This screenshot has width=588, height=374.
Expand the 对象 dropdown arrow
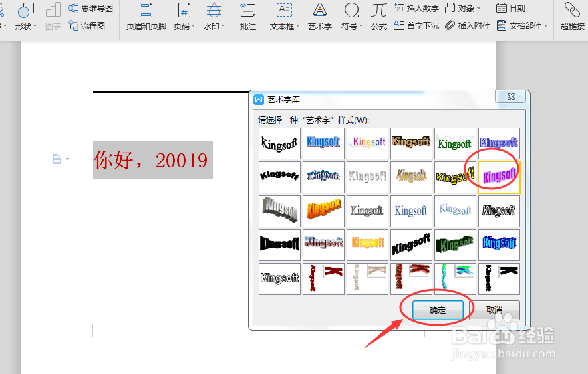coord(478,8)
